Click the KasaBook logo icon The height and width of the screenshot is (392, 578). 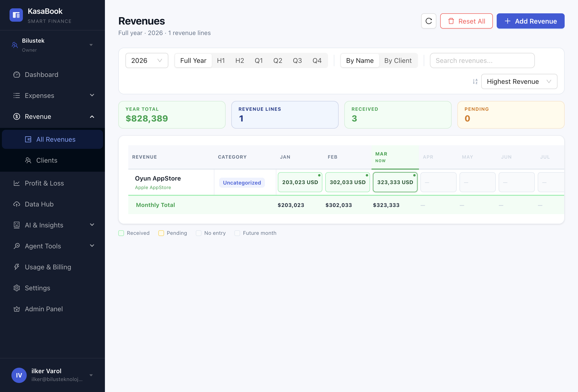pyautogui.click(x=16, y=15)
